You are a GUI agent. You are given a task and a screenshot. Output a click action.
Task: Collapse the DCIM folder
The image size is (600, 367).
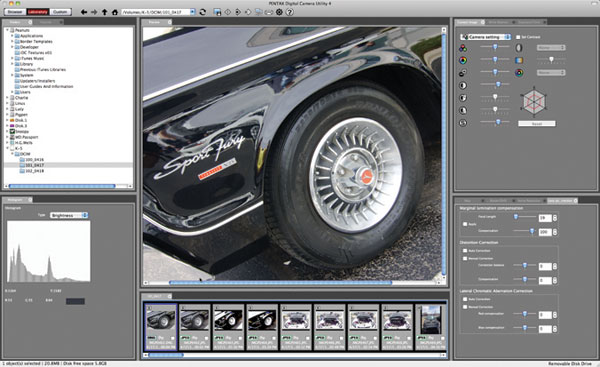tap(12, 154)
